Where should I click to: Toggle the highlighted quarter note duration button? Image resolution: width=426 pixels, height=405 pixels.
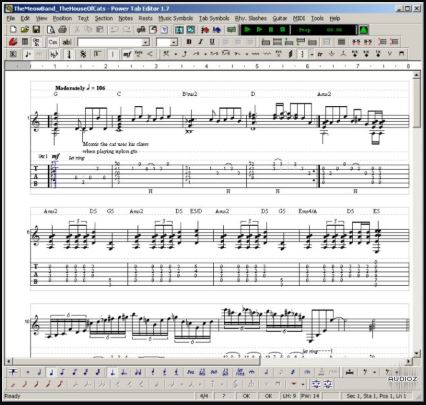click(51, 372)
